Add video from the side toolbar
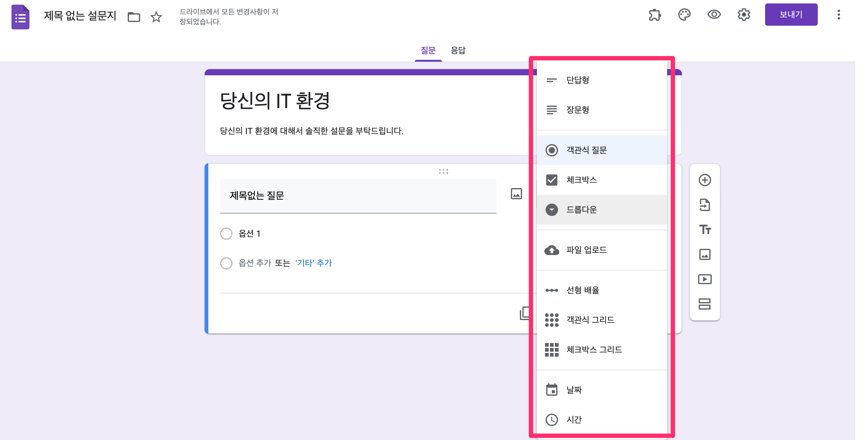This screenshot has height=440, width=868. point(705,279)
